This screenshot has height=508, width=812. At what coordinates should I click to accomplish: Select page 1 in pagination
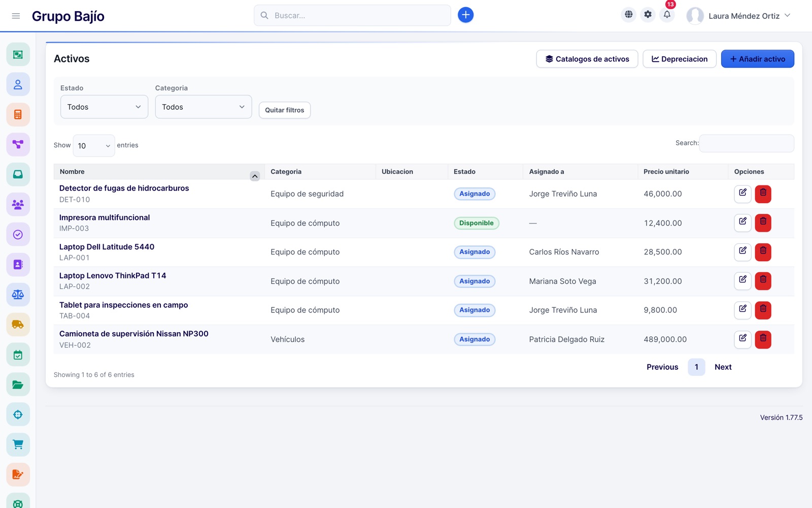pos(696,367)
